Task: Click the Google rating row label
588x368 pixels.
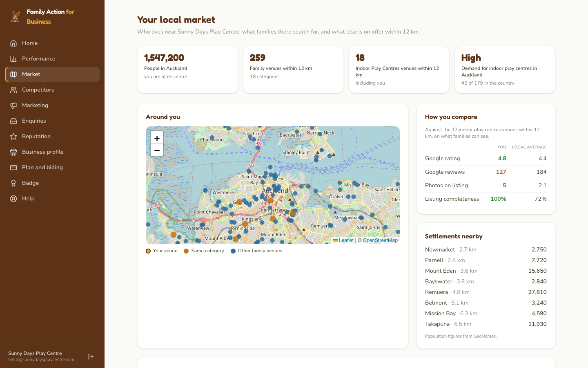Action: click(x=442, y=158)
